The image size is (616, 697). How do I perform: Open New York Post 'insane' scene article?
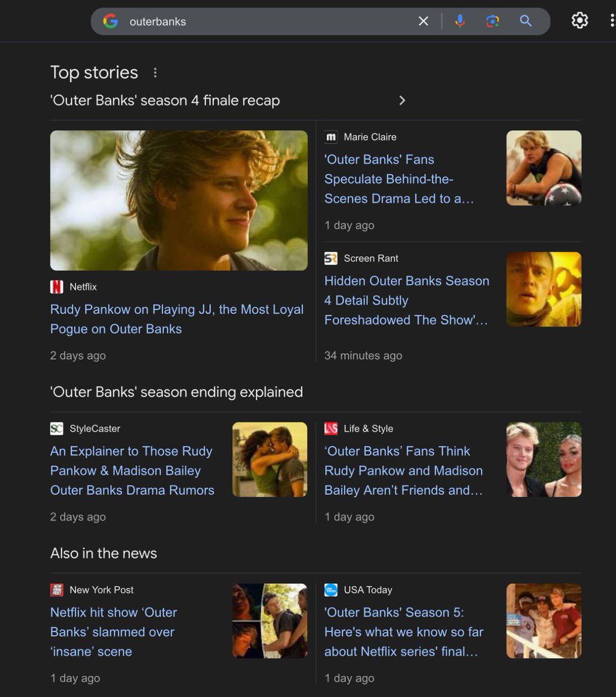114,632
